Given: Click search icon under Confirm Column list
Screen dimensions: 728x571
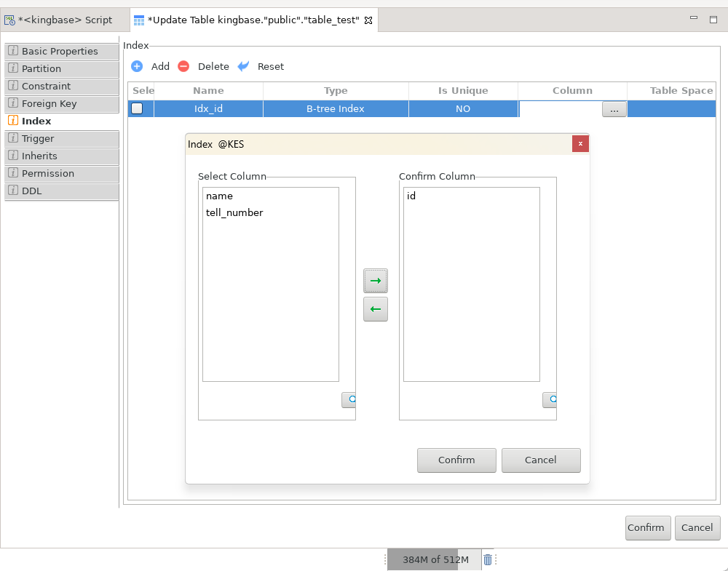Looking at the screenshot, I should pyautogui.click(x=550, y=399).
